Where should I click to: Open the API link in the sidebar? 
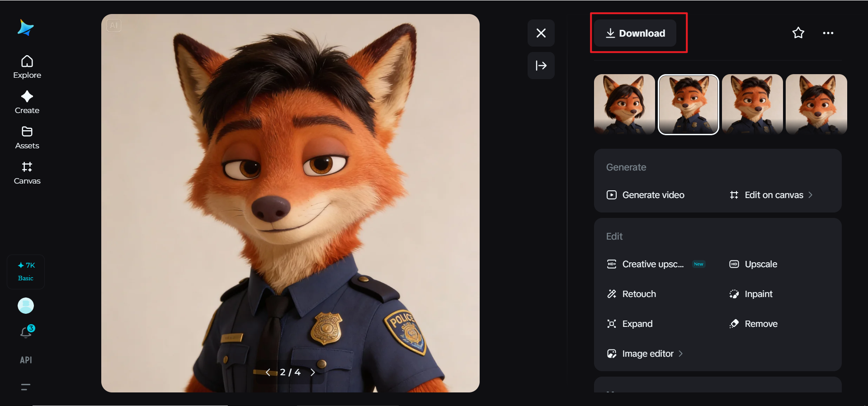point(26,360)
